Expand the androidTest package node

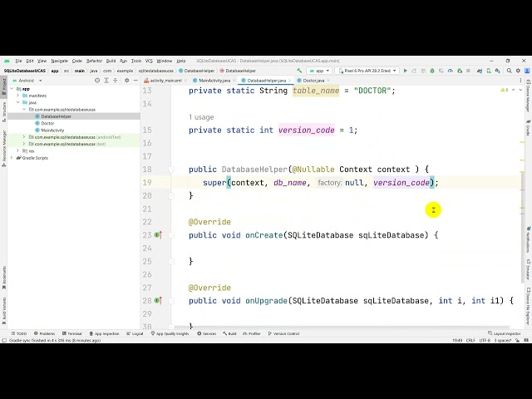point(24,137)
